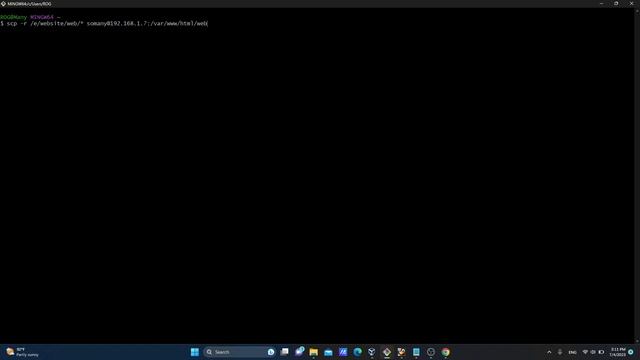The image size is (640, 360).
Task: Open File Explorer from the taskbar
Action: coord(313,352)
